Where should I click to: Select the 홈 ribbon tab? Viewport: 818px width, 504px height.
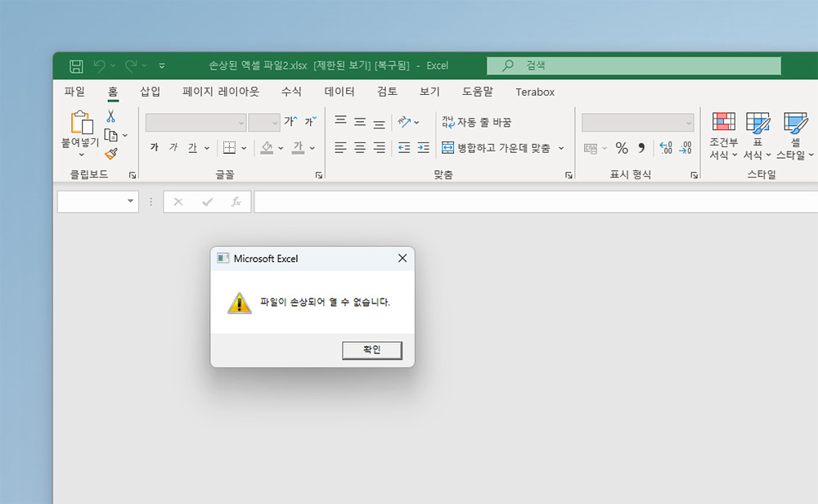(x=113, y=92)
